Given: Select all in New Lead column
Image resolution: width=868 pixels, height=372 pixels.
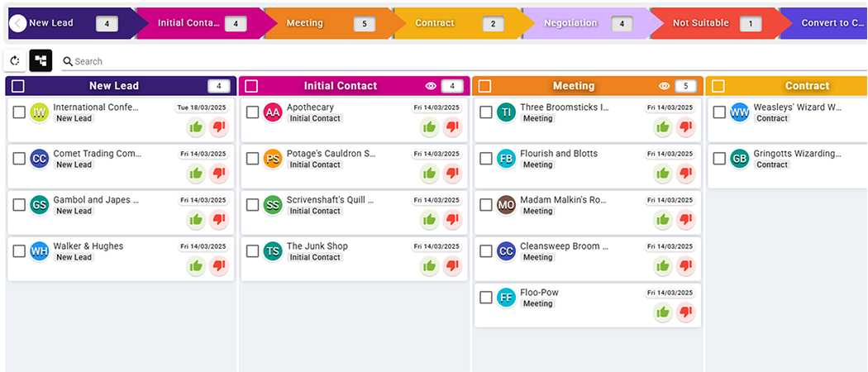Looking at the screenshot, I should tap(17, 86).
